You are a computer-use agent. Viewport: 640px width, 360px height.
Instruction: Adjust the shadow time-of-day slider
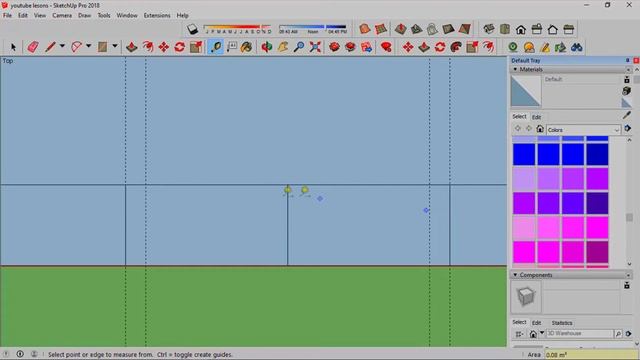pyautogui.click(x=313, y=29)
